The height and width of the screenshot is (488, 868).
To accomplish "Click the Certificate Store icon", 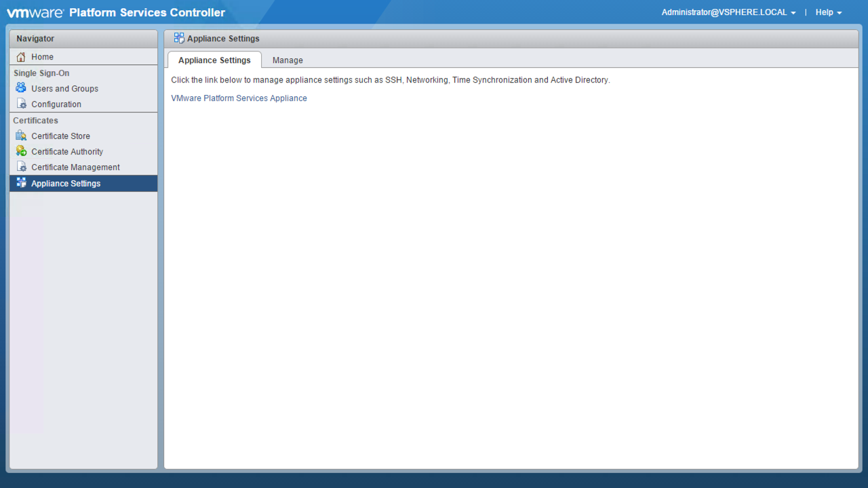I will (x=21, y=136).
